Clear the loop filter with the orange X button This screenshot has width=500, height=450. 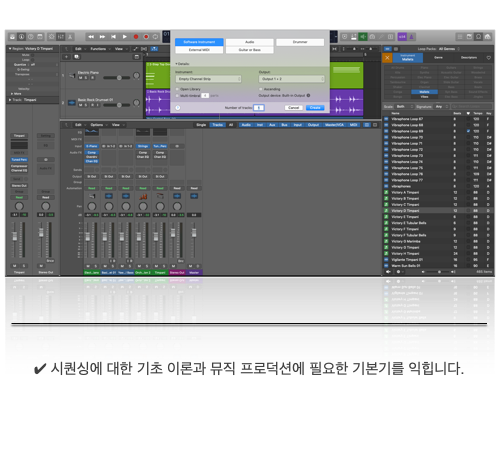[x=387, y=58]
